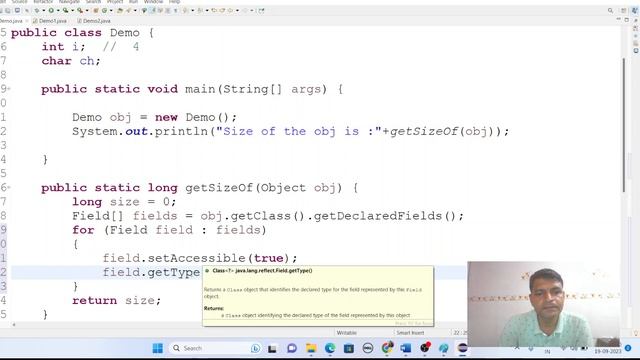The width and height of the screenshot is (640, 360).
Task: Click the External Tools run icon
Action: point(80,10)
